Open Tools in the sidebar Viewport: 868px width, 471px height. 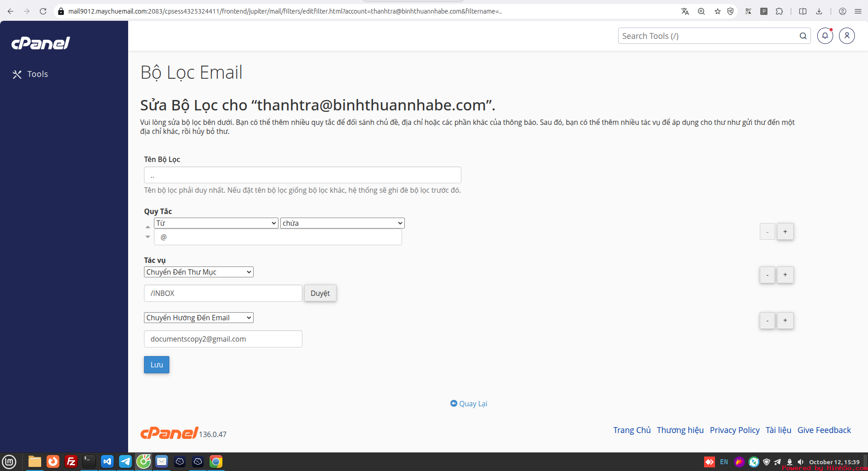[30, 74]
